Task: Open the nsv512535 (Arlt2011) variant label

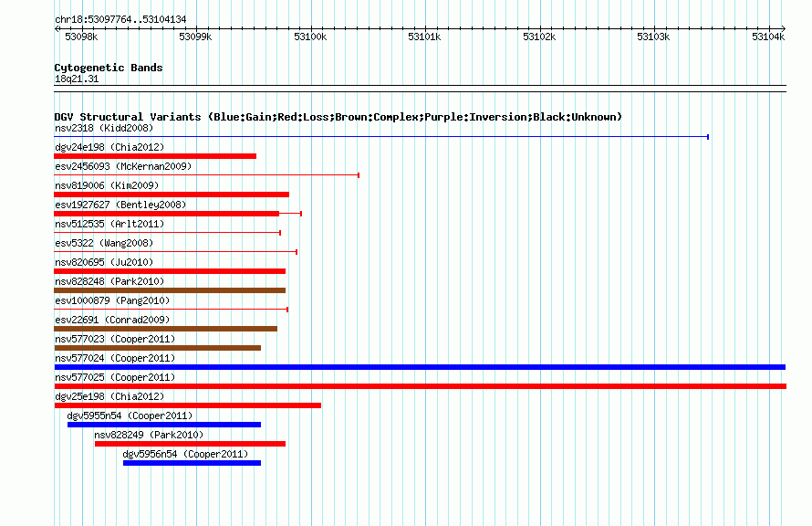Action: (x=109, y=224)
